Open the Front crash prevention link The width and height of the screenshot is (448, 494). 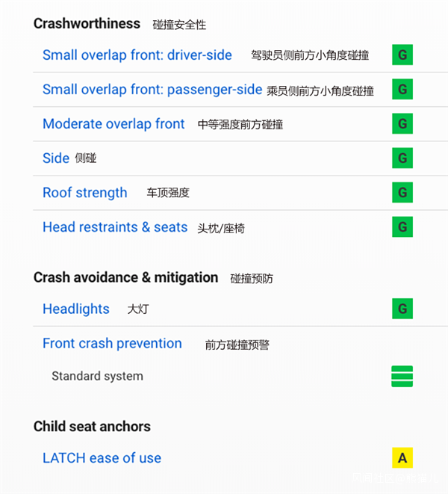[x=112, y=344]
